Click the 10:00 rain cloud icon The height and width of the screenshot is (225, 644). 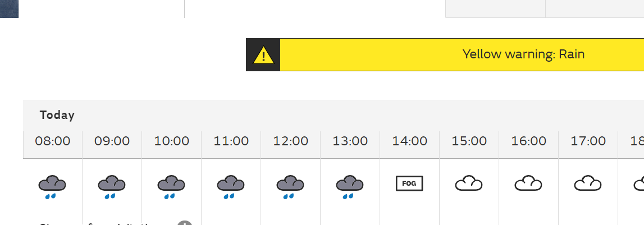171,187
